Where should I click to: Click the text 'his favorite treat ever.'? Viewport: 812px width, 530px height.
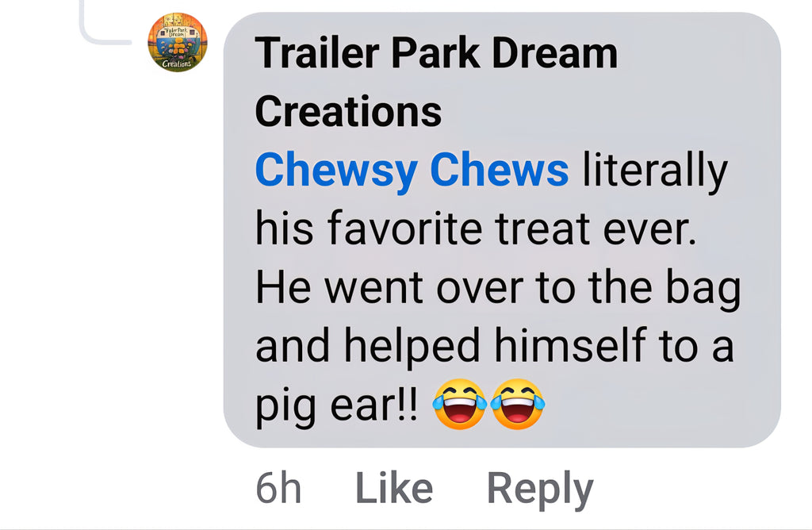pyautogui.click(x=476, y=229)
